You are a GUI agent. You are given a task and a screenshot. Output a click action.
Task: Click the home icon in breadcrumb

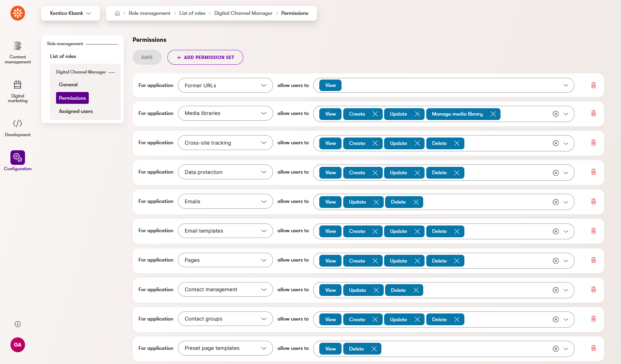(117, 13)
